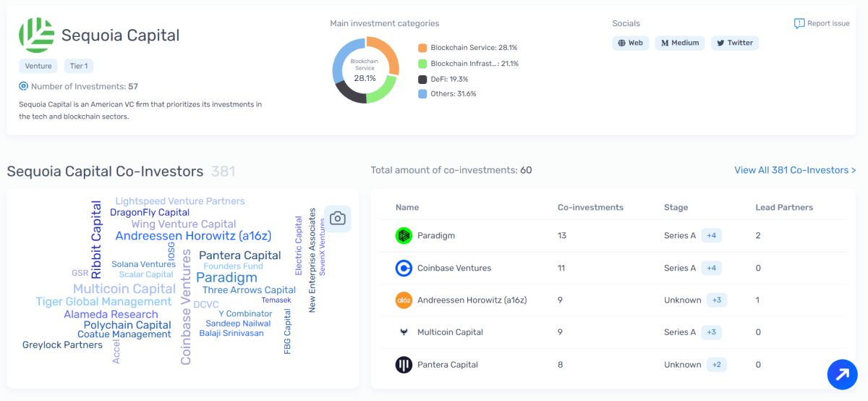The width and height of the screenshot is (868, 401).
Task: Click the donut chart center
Action: [x=365, y=70]
